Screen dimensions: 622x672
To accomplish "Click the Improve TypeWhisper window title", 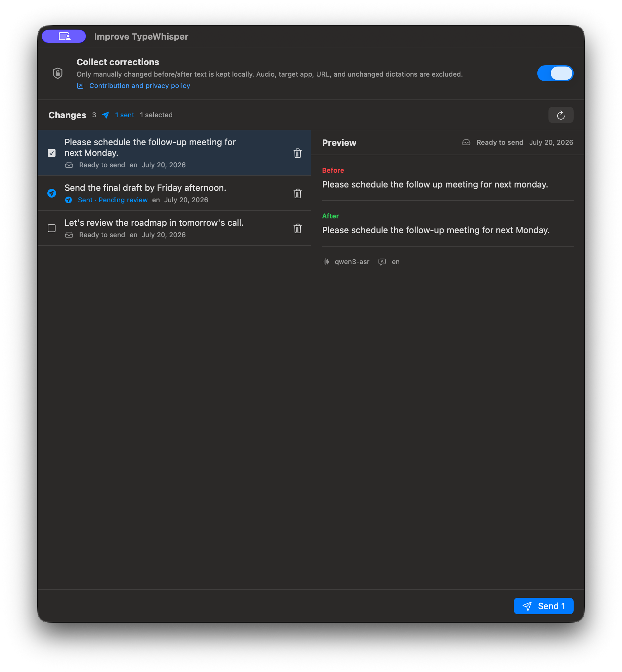I will pos(141,36).
